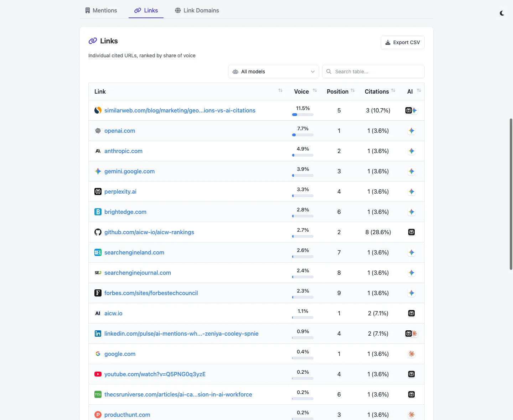Click the 11.5% voice progress bar

pyautogui.click(x=303, y=115)
